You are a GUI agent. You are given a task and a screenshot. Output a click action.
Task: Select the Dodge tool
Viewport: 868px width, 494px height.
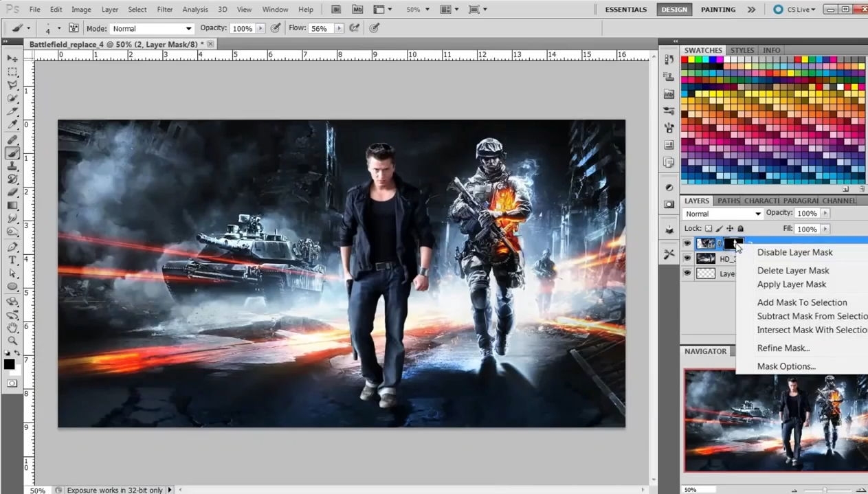coord(12,232)
